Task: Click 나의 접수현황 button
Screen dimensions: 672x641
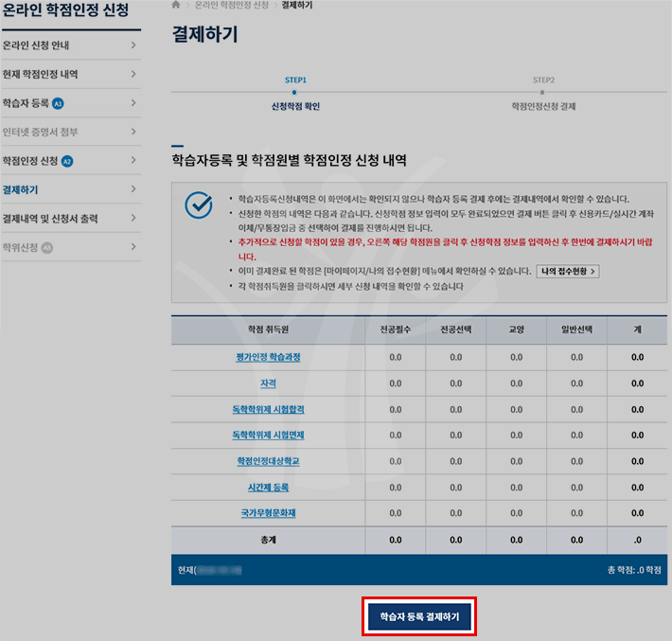Action: pyautogui.click(x=568, y=271)
